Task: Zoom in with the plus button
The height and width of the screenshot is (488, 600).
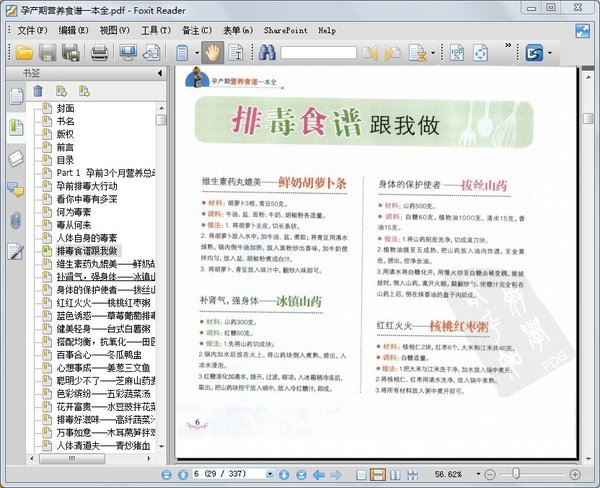Action: click(x=574, y=475)
